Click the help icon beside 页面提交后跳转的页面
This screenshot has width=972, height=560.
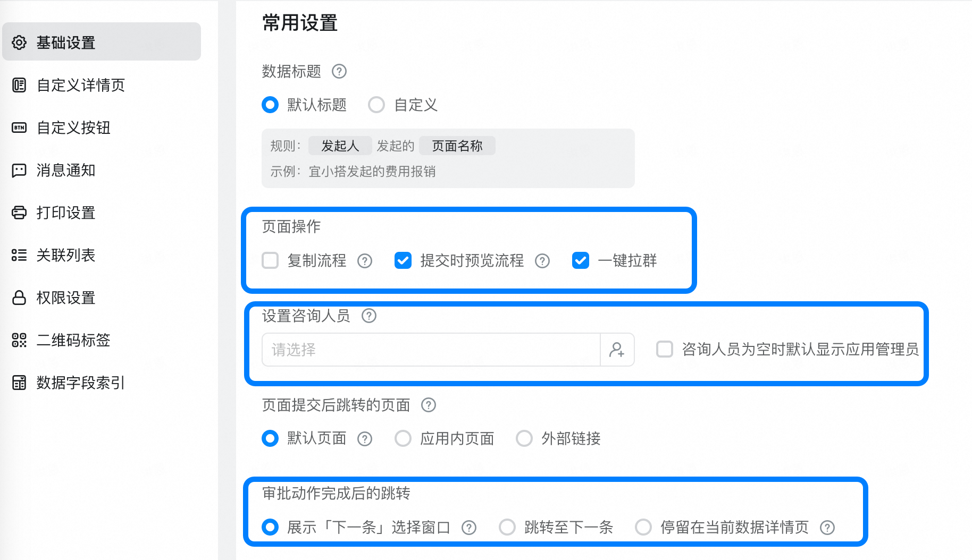[x=429, y=405]
